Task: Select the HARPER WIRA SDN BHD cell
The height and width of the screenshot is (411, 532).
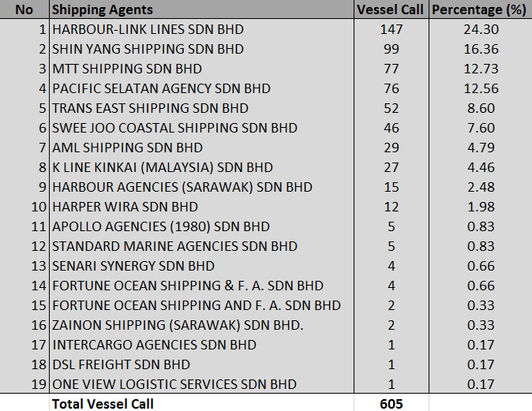Action: click(125, 207)
